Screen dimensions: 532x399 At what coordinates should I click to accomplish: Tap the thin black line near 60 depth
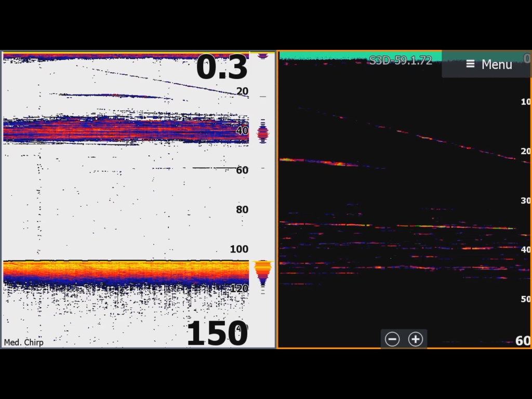pyautogui.click(x=213, y=168)
